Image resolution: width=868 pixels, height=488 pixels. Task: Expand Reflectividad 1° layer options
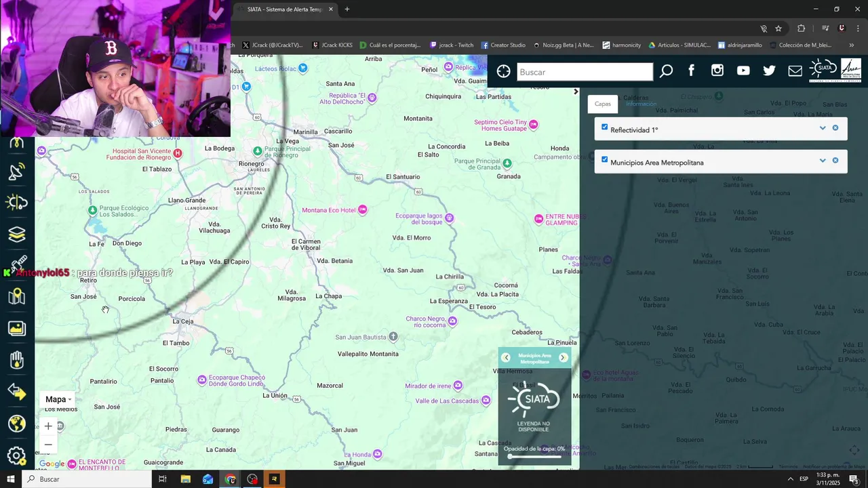(823, 128)
